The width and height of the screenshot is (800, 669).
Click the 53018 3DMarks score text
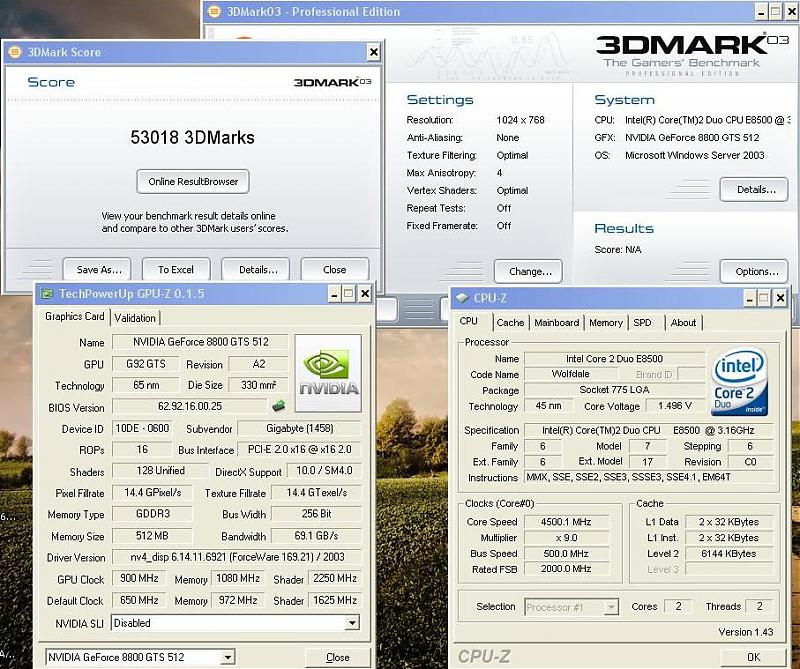(192, 137)
